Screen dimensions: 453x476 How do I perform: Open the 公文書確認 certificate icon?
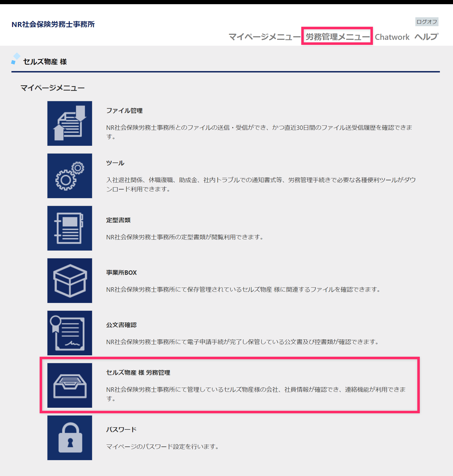click(70, 333)
